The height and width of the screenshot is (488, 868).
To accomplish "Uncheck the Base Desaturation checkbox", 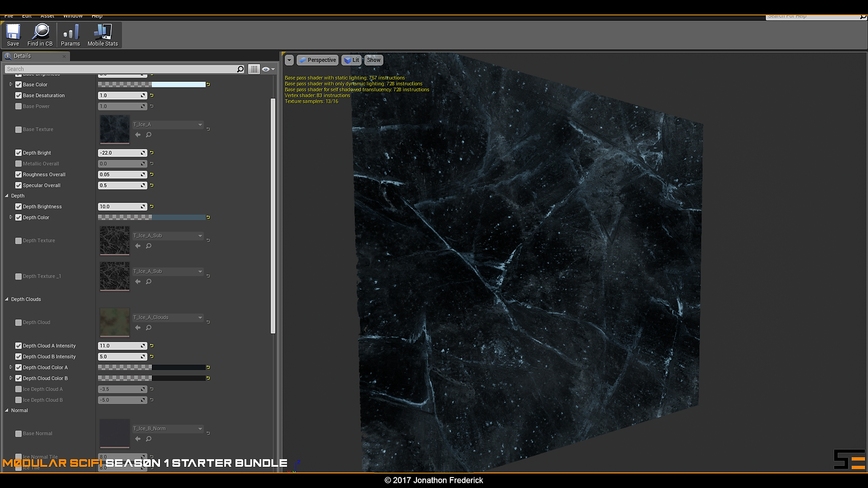I will click(x=18, y=95).
